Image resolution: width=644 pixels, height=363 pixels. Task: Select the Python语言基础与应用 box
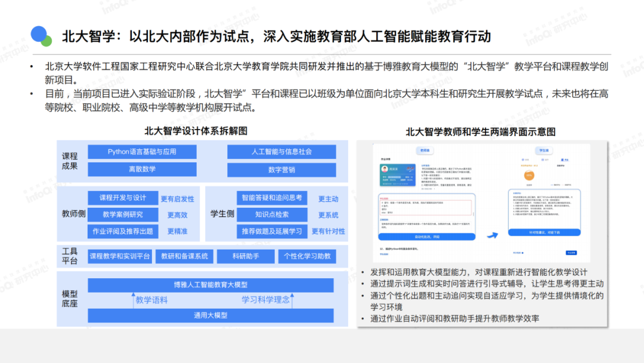point(142,152)
